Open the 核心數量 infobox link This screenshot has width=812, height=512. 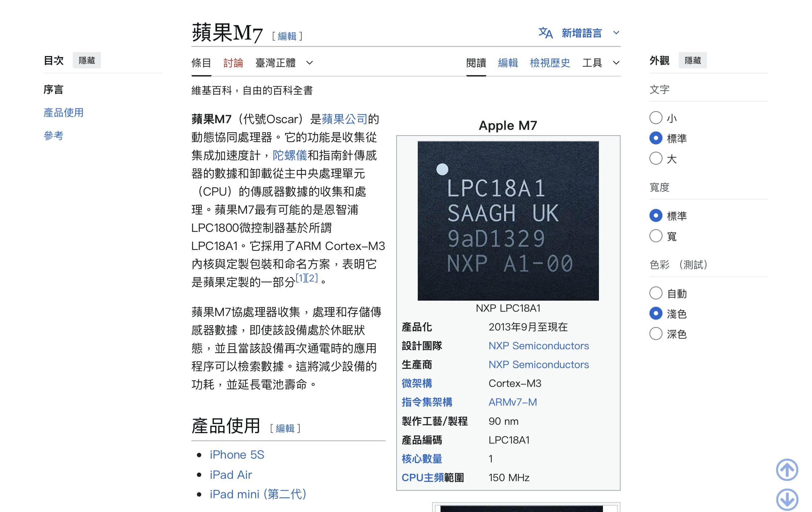click(422, 459)
